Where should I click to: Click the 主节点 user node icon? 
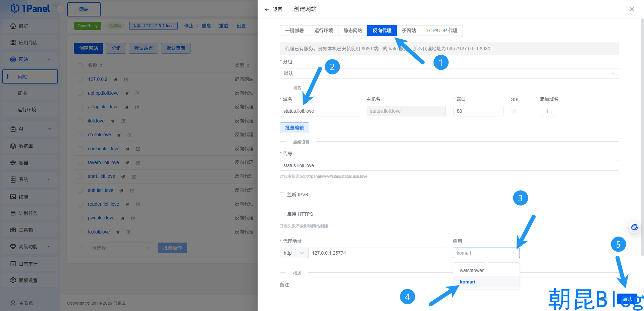[13, 303]
